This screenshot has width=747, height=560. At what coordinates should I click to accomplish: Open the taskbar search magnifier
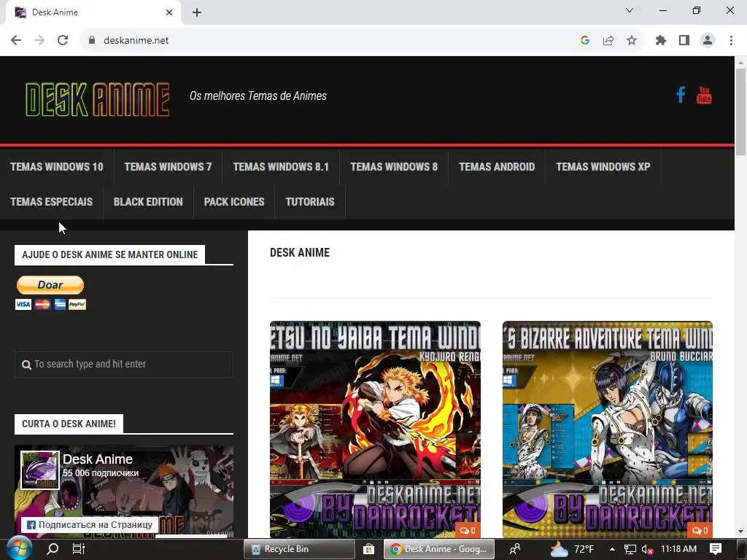(x=53, y=549)
